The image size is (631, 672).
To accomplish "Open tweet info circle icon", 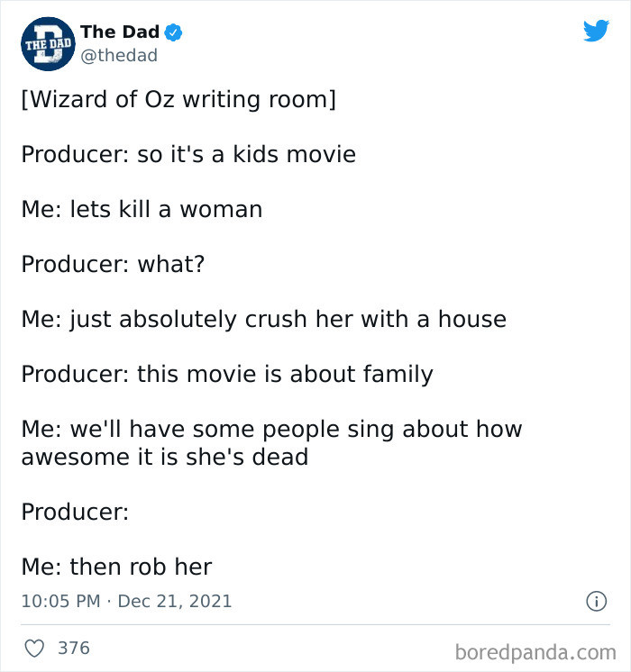I will pos(596,601).
